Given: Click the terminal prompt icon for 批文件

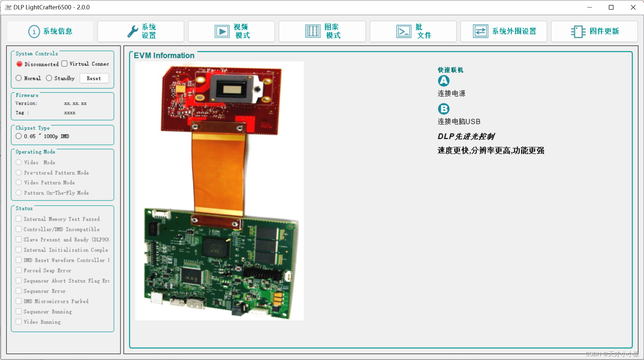Looking at the screenshot, I should 404,31.
